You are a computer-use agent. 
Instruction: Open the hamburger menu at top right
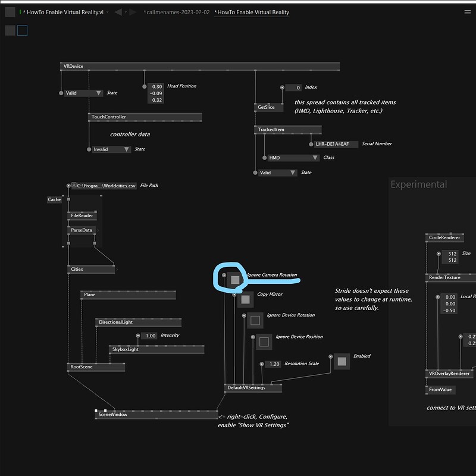(467, 12)
